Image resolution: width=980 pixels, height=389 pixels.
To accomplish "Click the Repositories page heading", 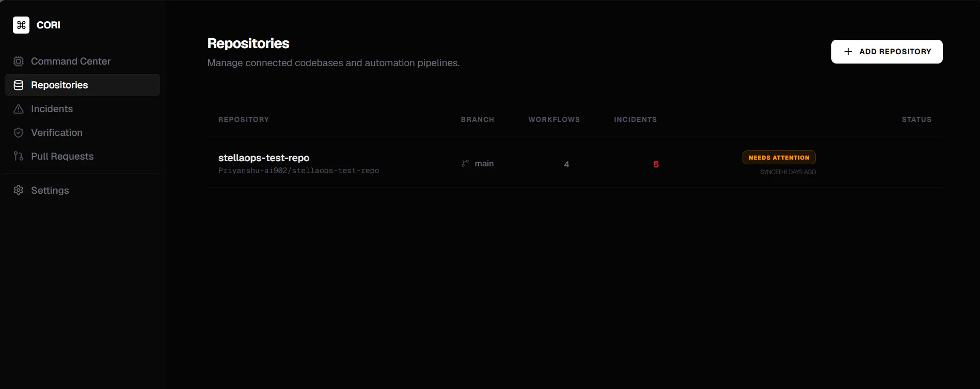I will click(x=248, y=43).
